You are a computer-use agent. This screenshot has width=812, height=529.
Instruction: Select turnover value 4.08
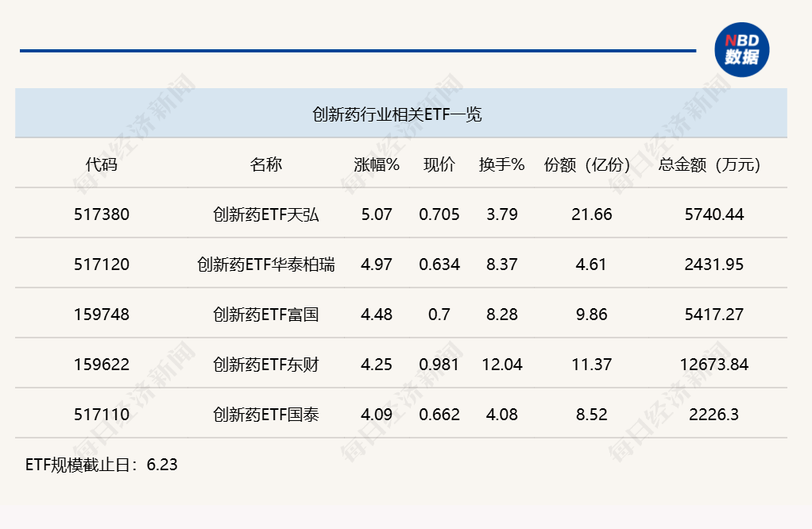(x=502, y=414)
